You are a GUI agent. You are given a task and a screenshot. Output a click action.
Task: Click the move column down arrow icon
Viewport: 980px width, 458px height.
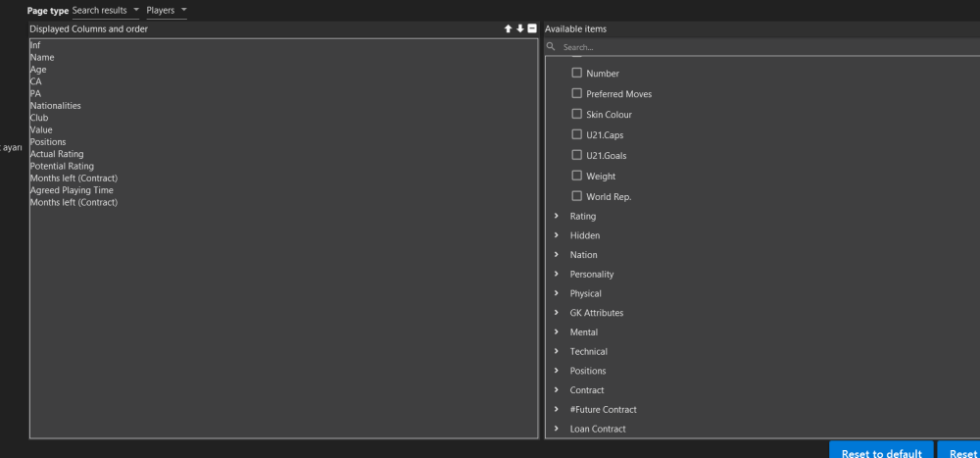coord(520,29)
